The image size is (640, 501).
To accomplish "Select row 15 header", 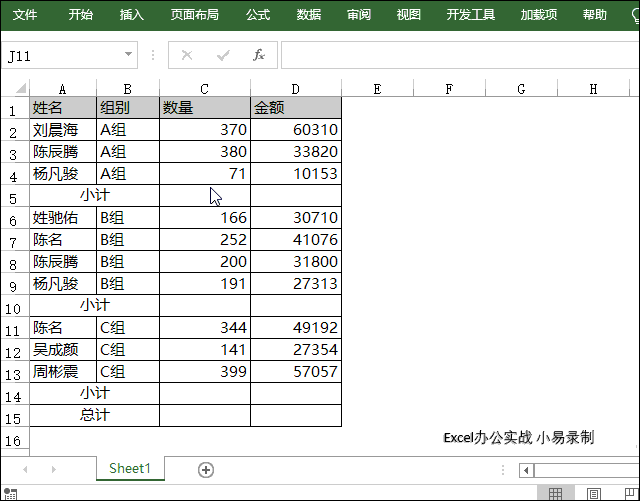I will click(x=13, y=418).
